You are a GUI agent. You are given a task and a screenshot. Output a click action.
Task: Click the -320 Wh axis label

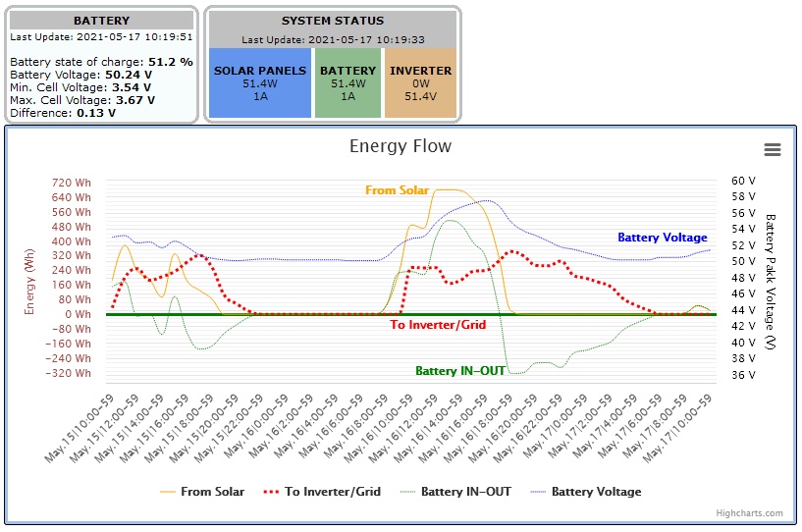click(x=68, y=373)
